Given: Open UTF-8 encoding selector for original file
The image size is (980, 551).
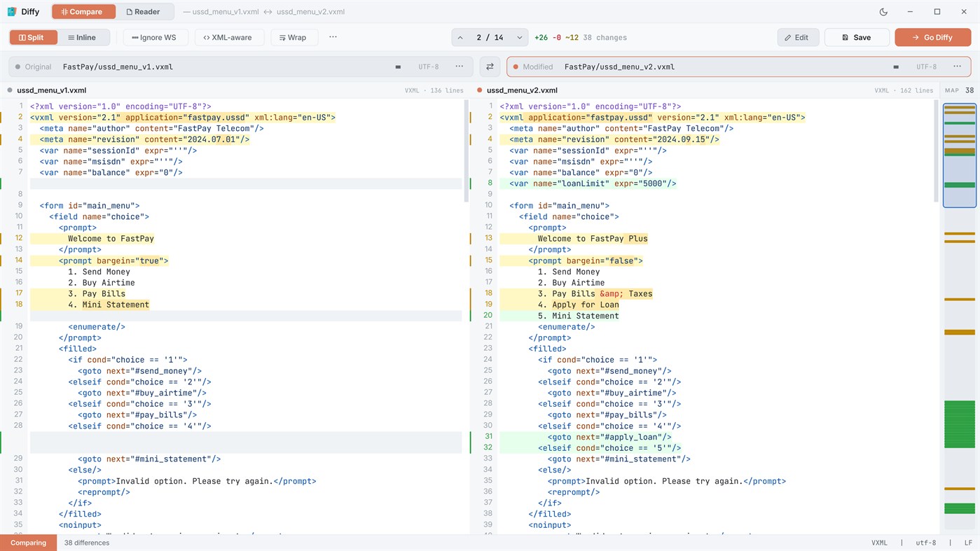Looking at the screenshot, I should click(429, 67).
